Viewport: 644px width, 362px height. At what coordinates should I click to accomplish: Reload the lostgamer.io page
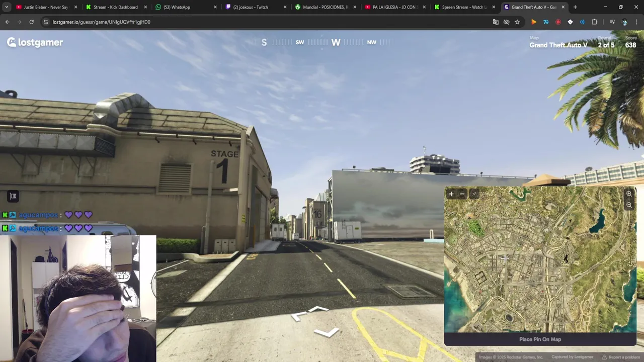31,22
